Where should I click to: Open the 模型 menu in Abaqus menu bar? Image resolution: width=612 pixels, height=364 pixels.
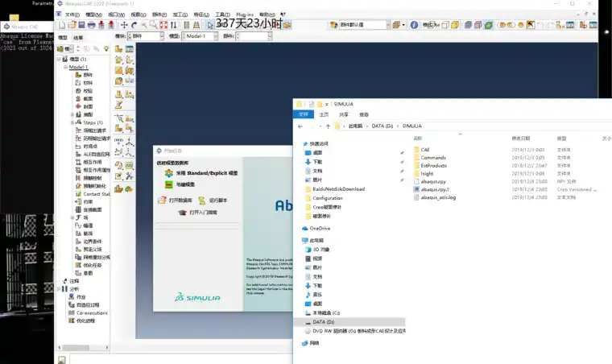(x=93, y=14)
